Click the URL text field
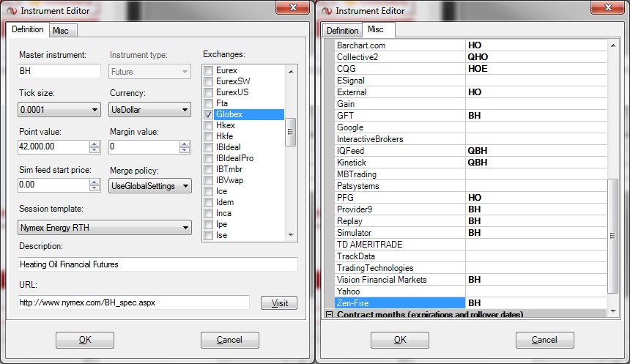This screenshot has height=364, width=630. [133, 302]
